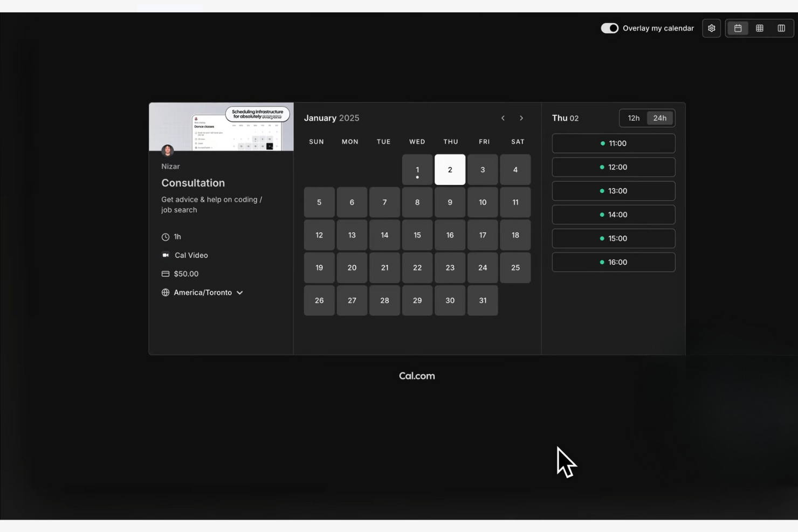Book the 15:00 time slot
The height and width of the screenshot is (532, 798).
point(613,238)
